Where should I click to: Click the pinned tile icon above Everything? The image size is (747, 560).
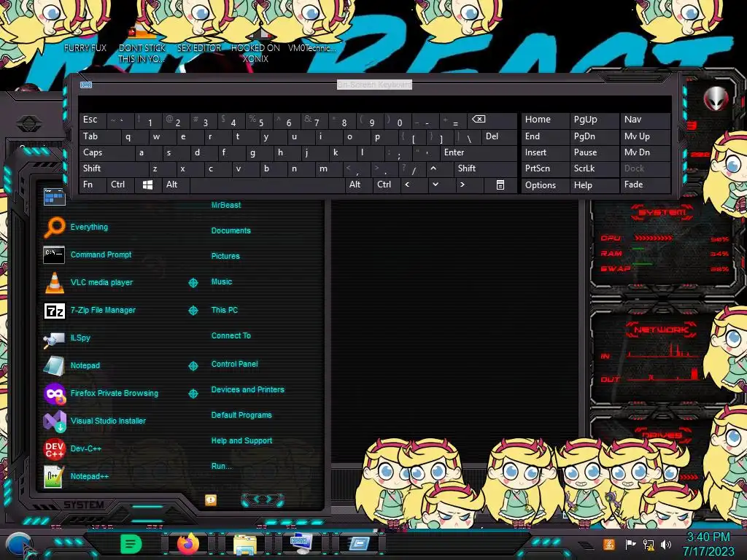pyautogui.click(x=54, y=197)
